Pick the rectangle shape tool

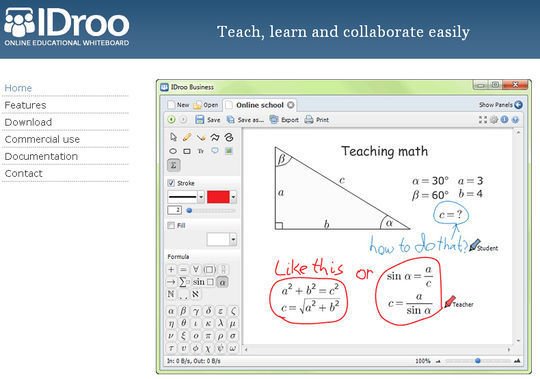(187, 151)
